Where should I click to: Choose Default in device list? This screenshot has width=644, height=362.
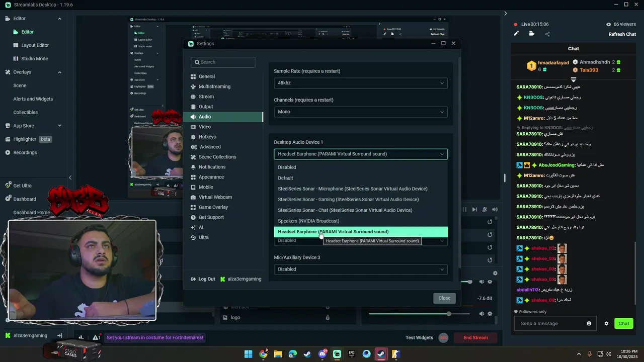(x=360, y=178)
